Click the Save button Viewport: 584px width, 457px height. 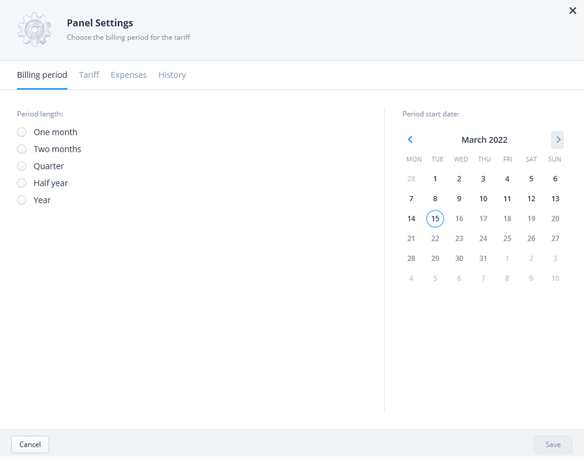pos(553,444)
